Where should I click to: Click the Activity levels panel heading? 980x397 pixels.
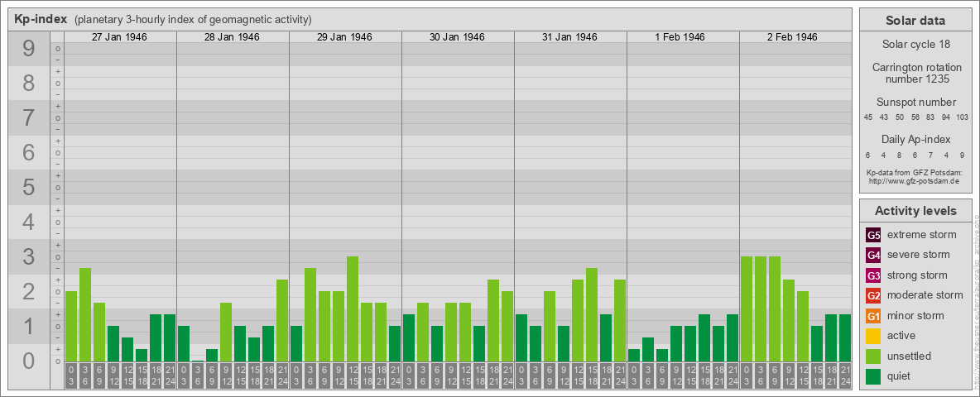pyautogui.click(x=915, y=211)
